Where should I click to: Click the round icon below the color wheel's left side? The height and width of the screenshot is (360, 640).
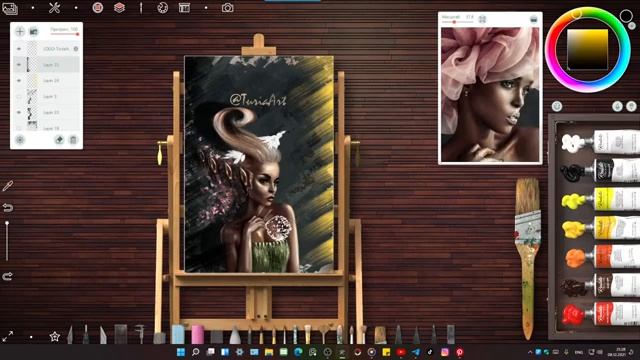[x=557, y=107]
